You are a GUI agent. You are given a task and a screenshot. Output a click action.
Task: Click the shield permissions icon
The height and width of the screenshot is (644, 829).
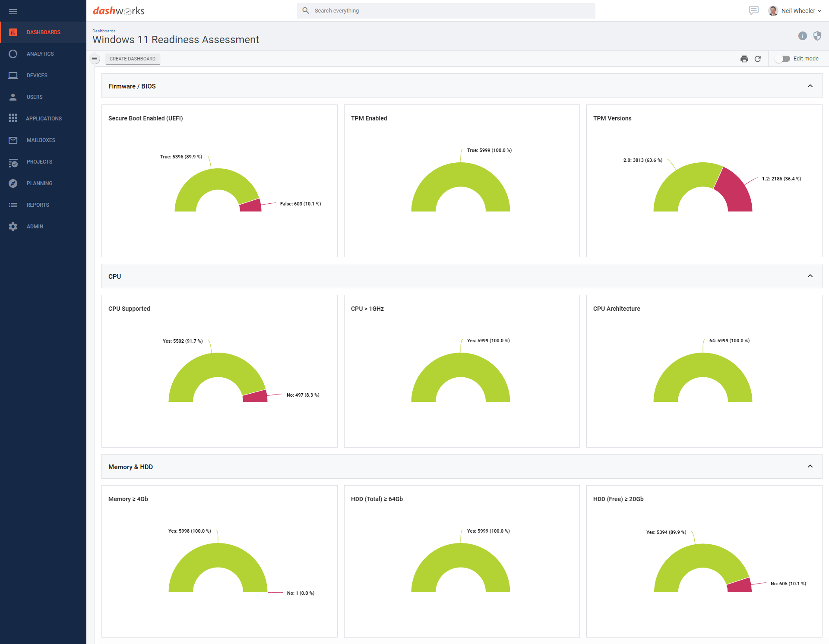[817, 36]
